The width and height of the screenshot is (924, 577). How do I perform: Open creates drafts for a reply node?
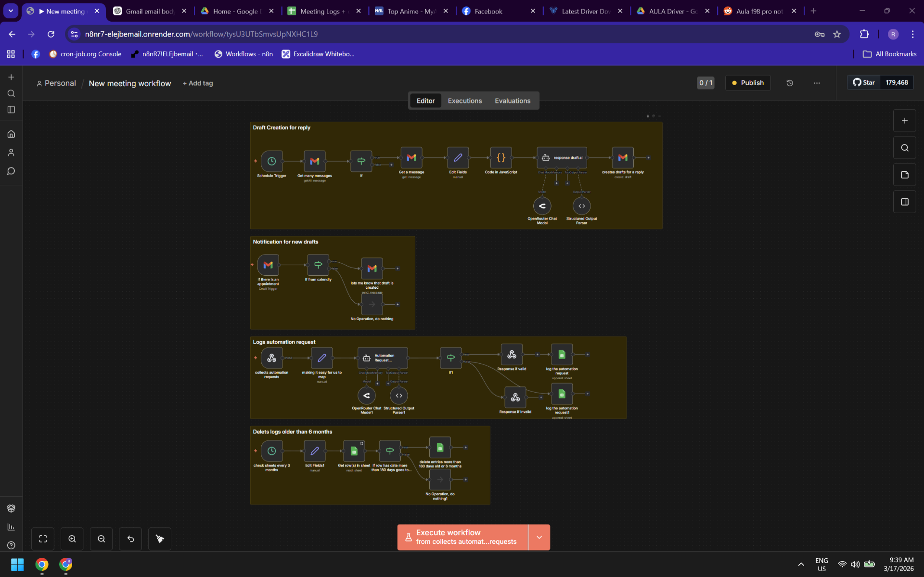point(623,157)
